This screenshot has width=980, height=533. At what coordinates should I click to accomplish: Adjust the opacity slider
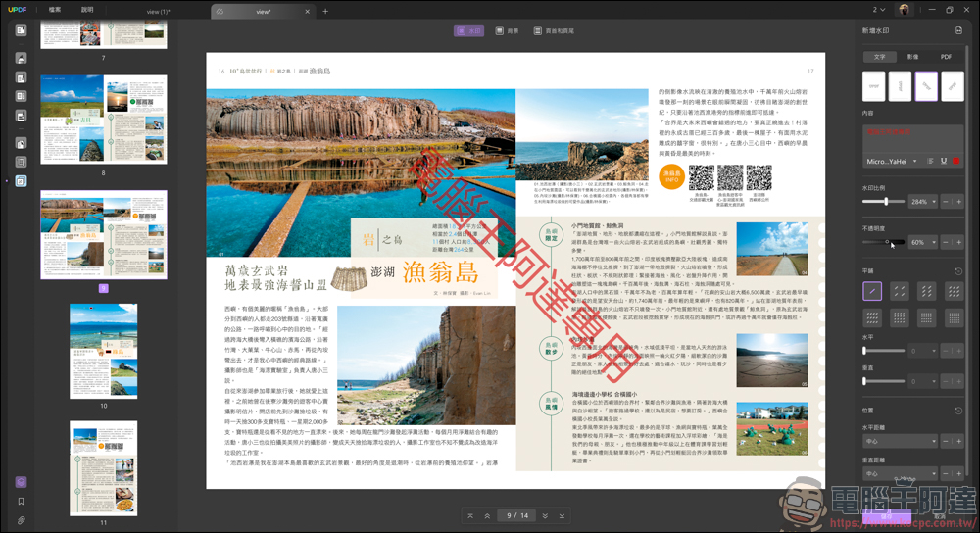(x=884, y=242)
